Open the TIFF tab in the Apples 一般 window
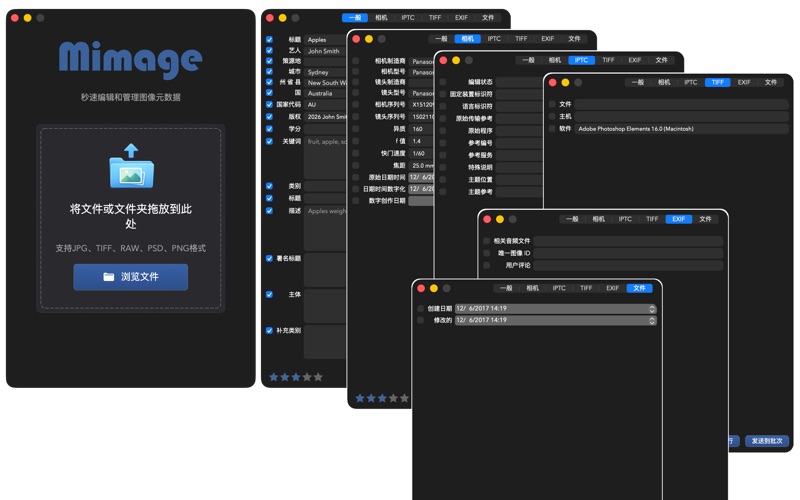This screenshot has height=500, width=800. 435,17
